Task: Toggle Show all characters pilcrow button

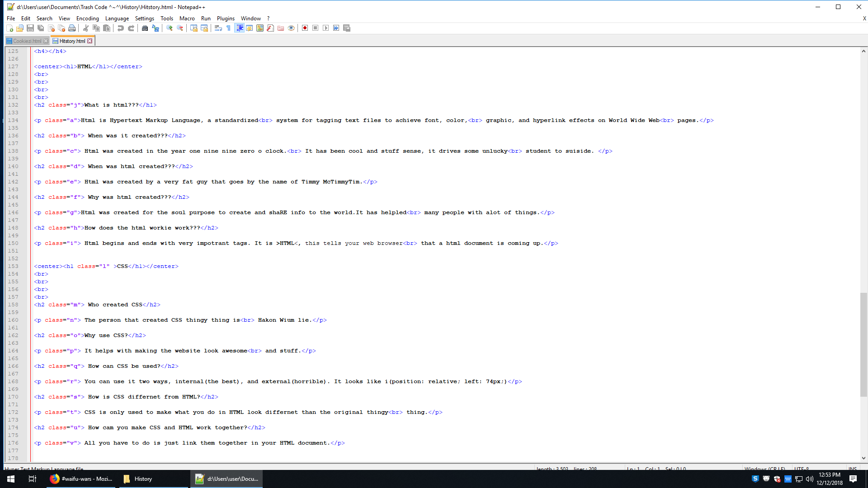Action: (229, 28)
